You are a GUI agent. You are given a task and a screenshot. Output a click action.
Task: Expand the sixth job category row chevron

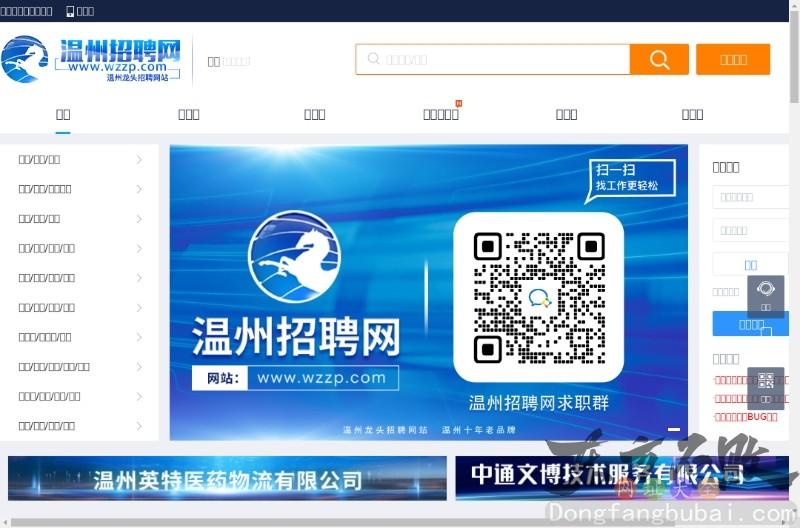coord(139,308)
